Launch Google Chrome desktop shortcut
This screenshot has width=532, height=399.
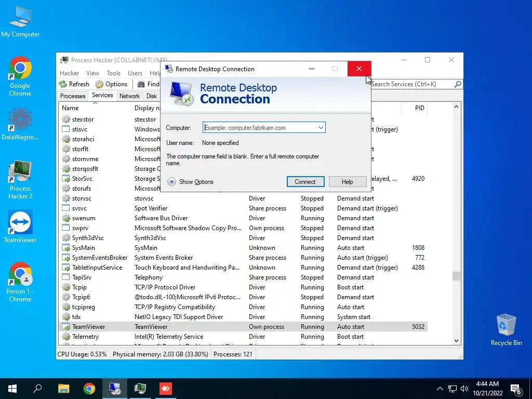(x=20, y=76)
